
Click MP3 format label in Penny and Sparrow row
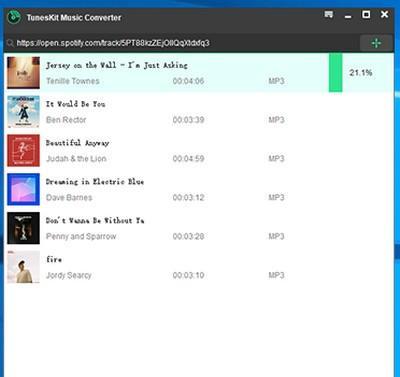pos(276,236)
